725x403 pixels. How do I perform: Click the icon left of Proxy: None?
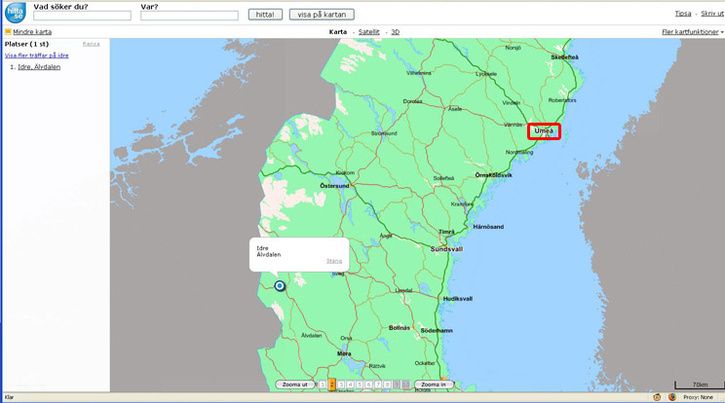(673, 397)
